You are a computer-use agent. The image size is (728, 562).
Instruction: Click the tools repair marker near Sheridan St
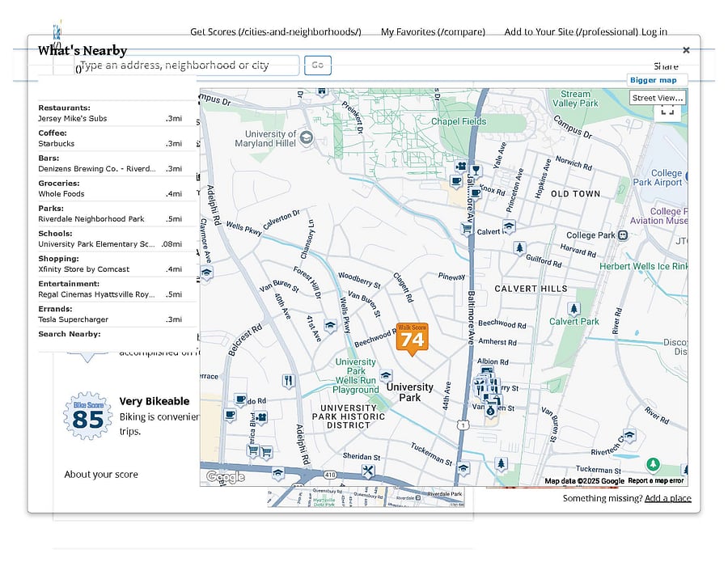[368, 471]
